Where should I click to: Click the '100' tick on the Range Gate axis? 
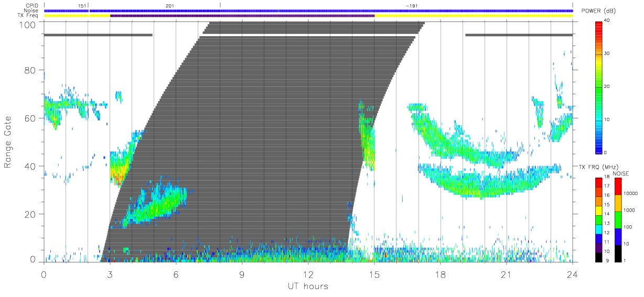28,24
